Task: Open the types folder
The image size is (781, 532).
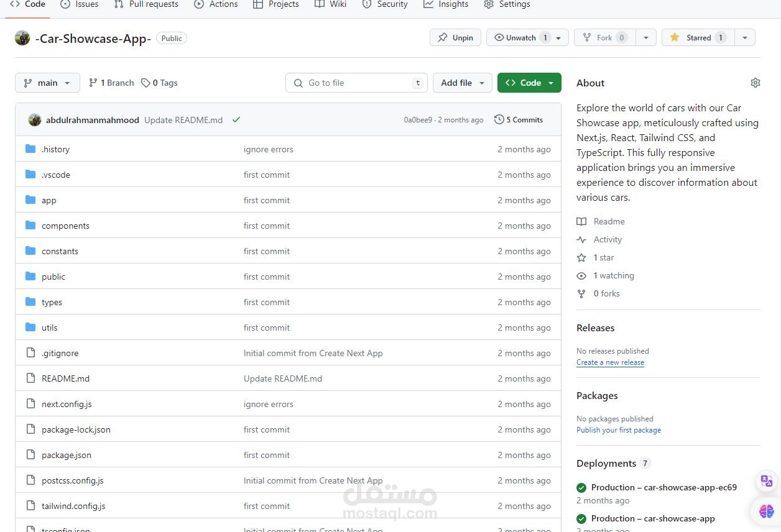Action: [x=52, y=302]
